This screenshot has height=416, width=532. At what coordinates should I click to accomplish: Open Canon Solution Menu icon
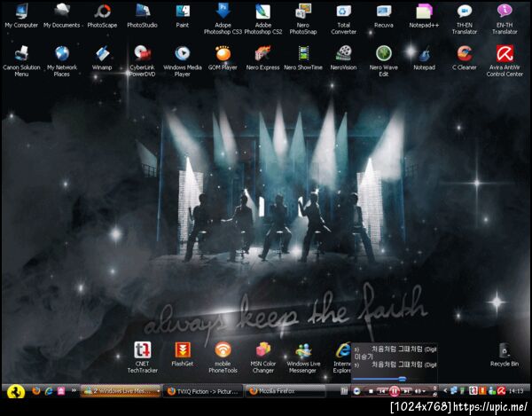21,61
